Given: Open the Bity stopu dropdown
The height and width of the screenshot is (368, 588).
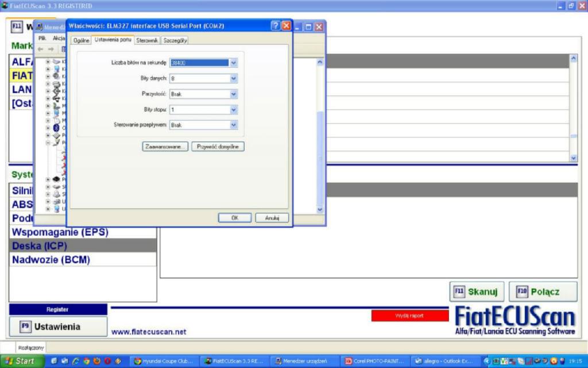Looking at the screenshot, I should 233,110.
